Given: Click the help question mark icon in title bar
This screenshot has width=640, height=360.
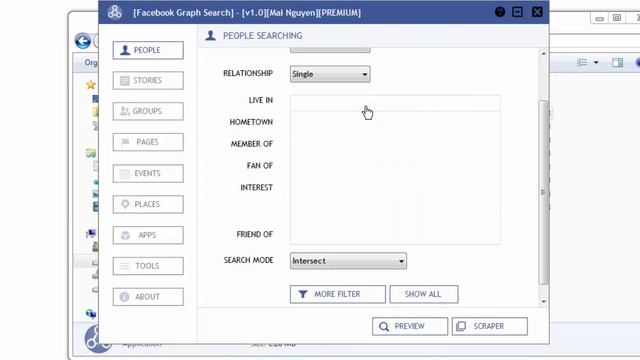Looking at the screenshot, I should click(x=500, y=12).
